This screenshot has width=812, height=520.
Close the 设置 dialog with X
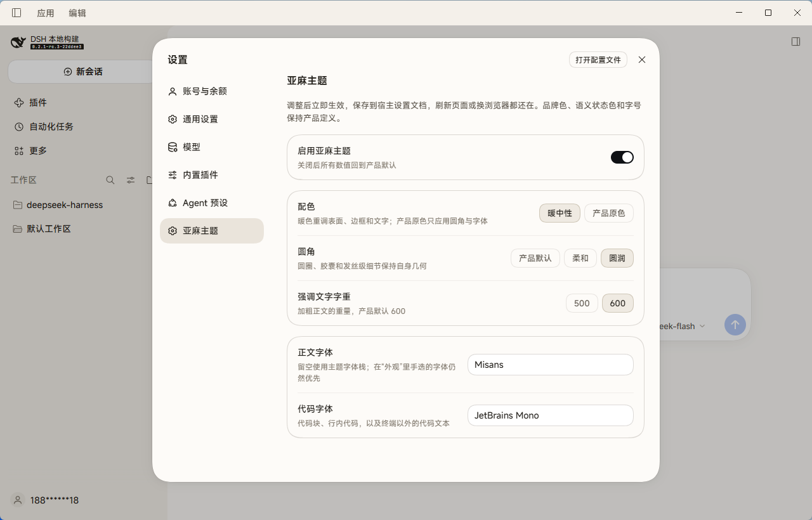[642, 60]
